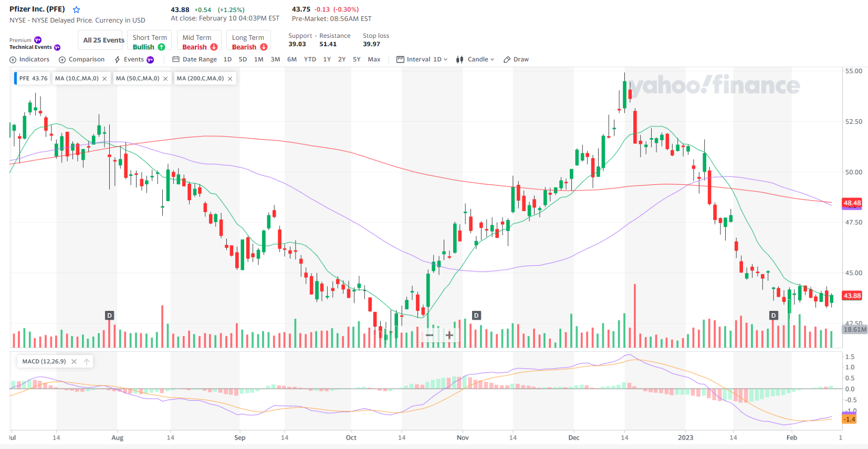Set range to Max

pos(374,59)
